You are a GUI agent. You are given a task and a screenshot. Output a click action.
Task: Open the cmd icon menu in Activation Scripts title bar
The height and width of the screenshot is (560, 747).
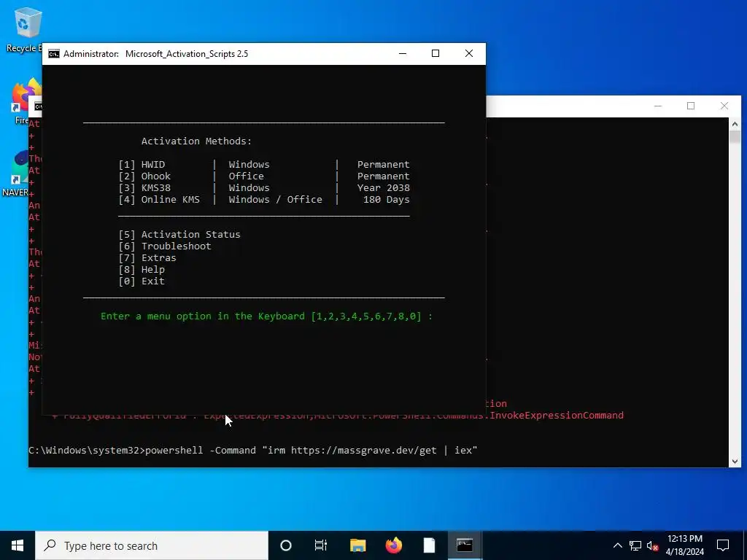54,54
